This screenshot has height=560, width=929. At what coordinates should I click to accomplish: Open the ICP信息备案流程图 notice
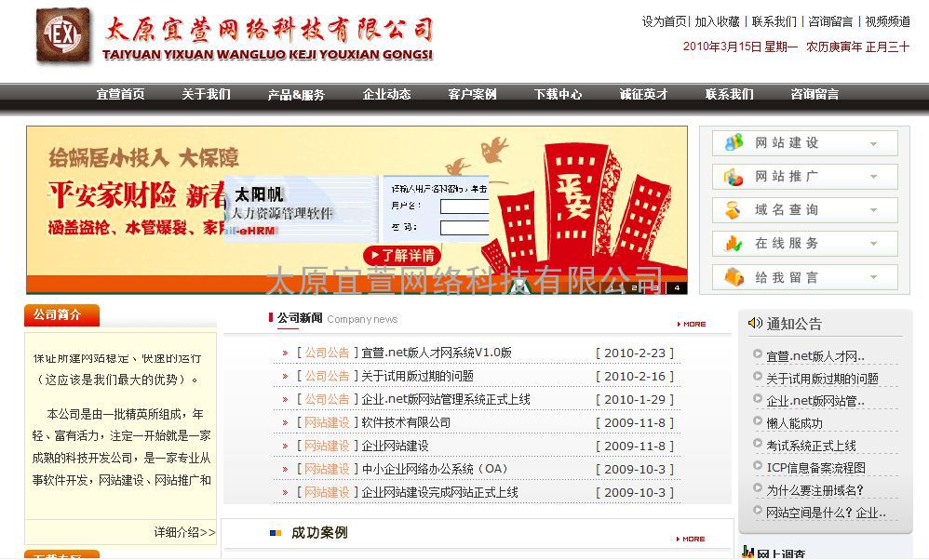815,467
